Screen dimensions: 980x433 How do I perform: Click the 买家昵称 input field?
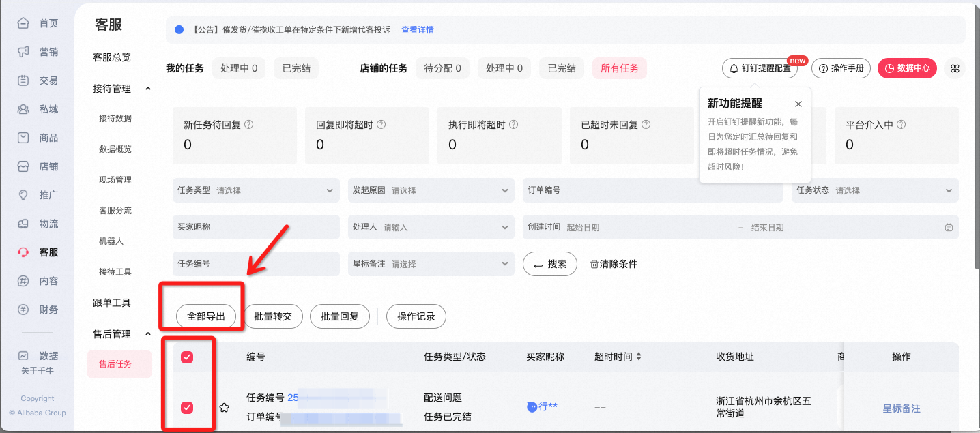[256, 227]
